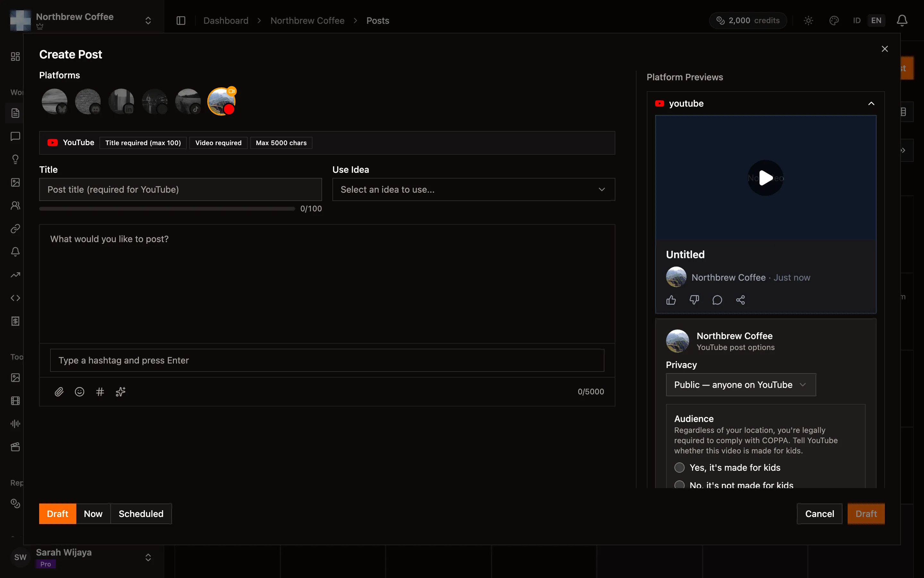
Task: Select the Bluesky platform avatar
Action: click(x=55, y=101)
